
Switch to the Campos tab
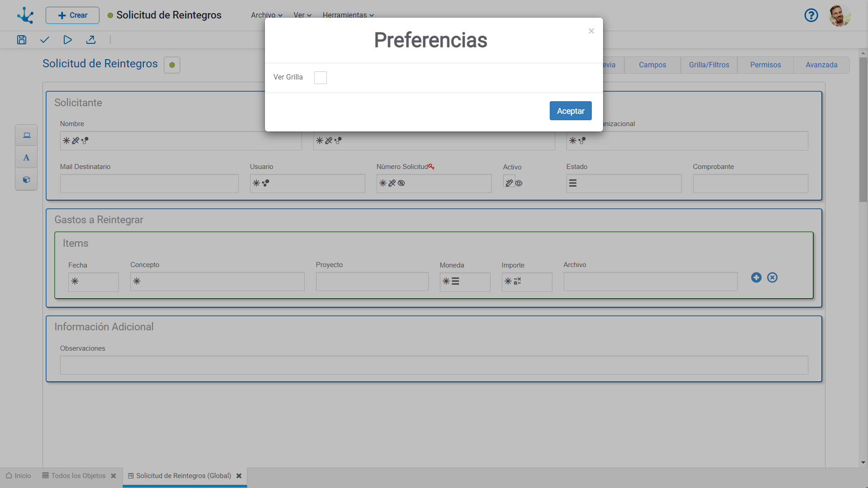click(652, 65)
